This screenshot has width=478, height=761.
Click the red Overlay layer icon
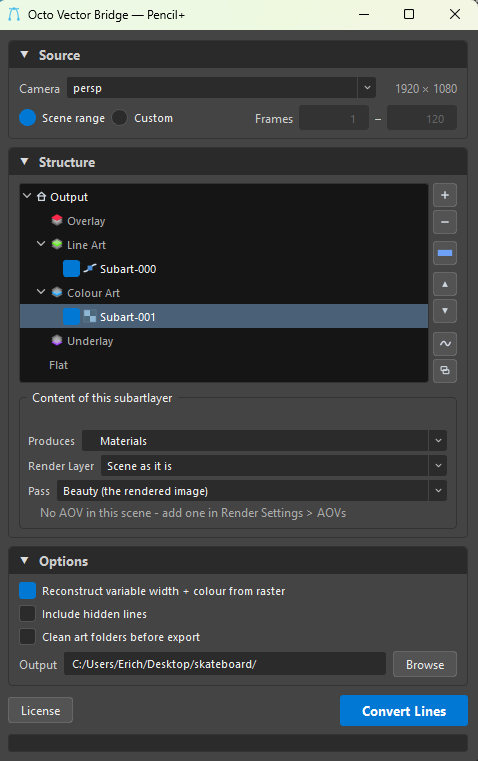pyautogui.click(x=57, y=220)
